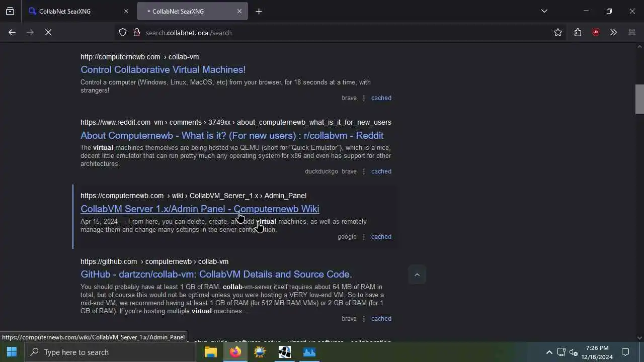The width and height of the screenshot is (644, 362).
Task: Click the page vertical scrollbar thumb
Action: coord(639,99)
